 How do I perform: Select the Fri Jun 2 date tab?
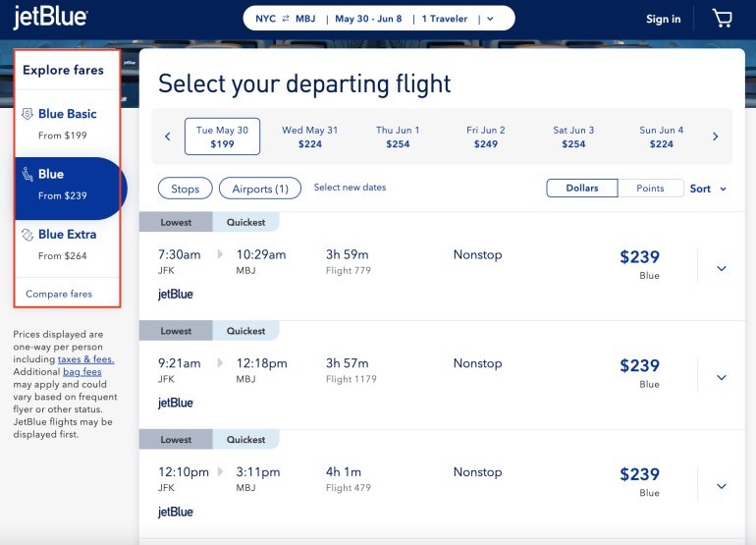point(486,136)
